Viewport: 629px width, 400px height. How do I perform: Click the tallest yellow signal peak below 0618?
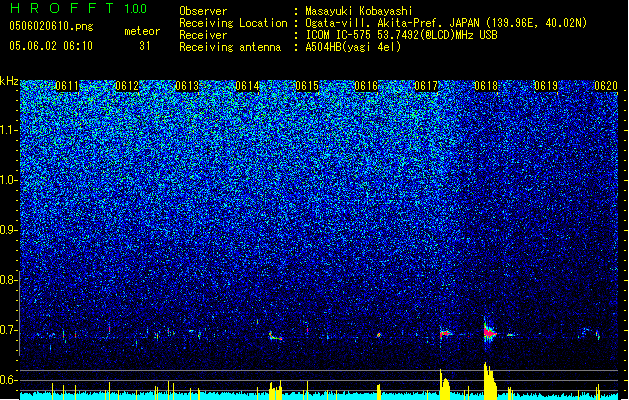pos(489,381)
